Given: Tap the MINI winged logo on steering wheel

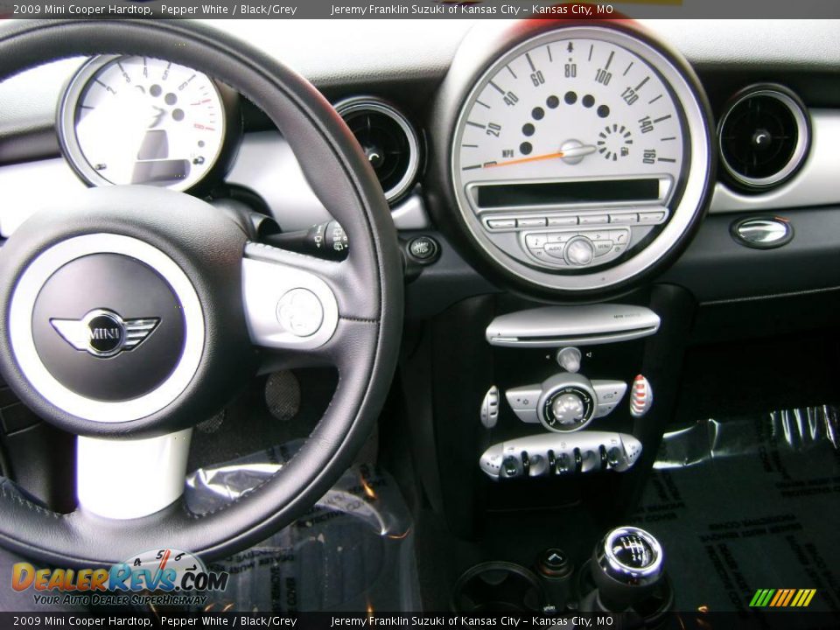Looking at the screenshot, I should 105,332.
